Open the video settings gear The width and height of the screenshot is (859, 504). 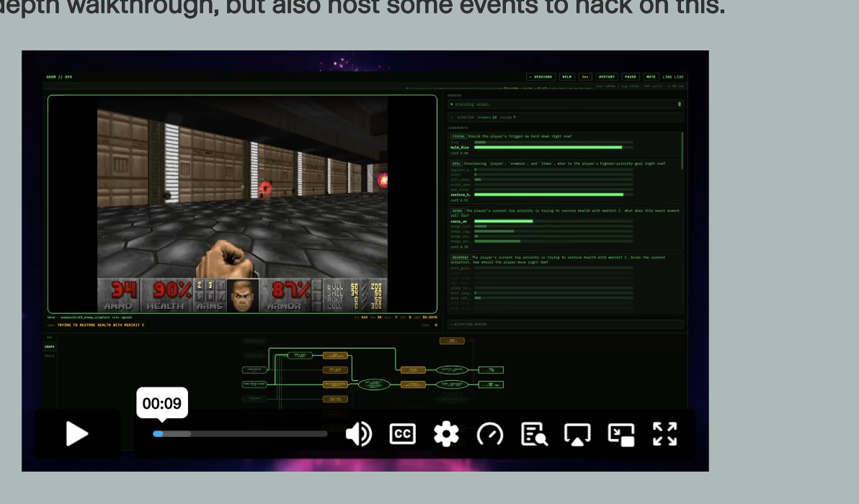tap(446, 434)
